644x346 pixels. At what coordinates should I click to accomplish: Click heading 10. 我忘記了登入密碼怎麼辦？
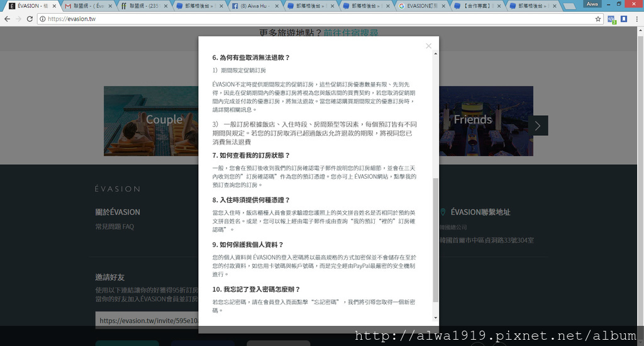tap(257, 289)
